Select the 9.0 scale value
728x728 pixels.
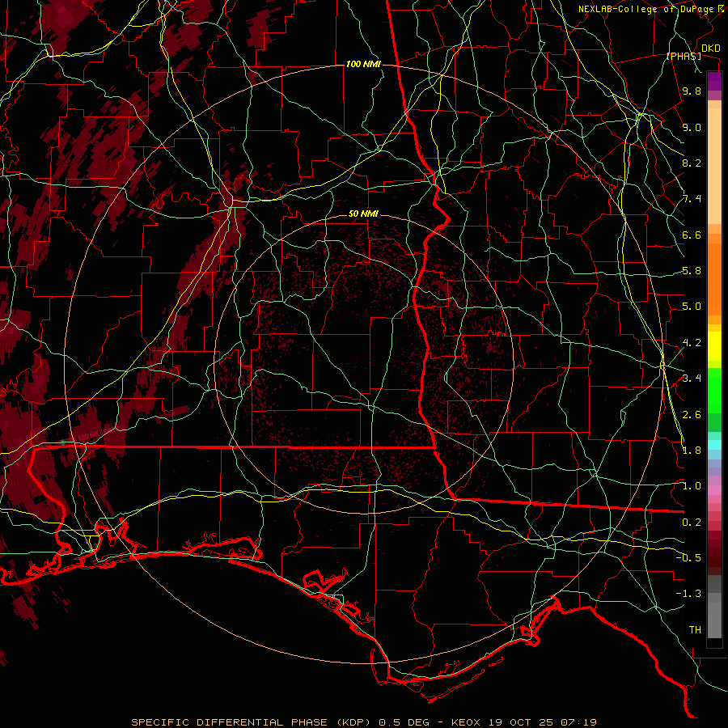pos(692,127)
